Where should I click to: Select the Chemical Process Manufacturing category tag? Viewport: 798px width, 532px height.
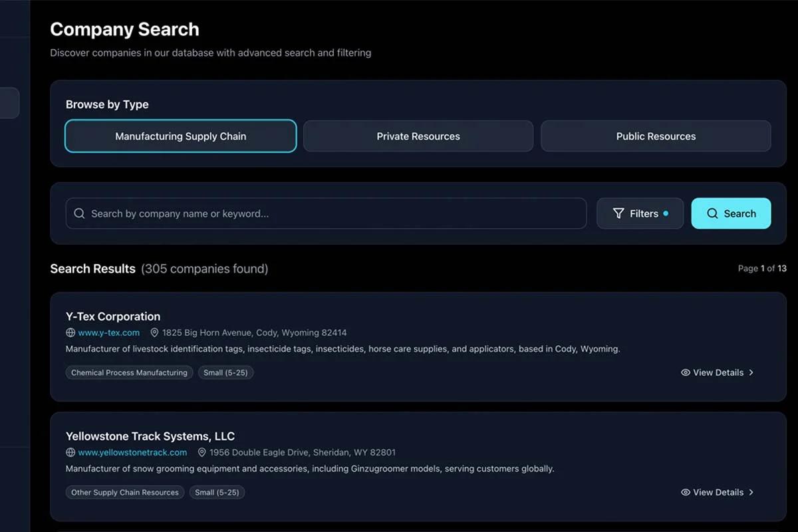pos(129,372)
